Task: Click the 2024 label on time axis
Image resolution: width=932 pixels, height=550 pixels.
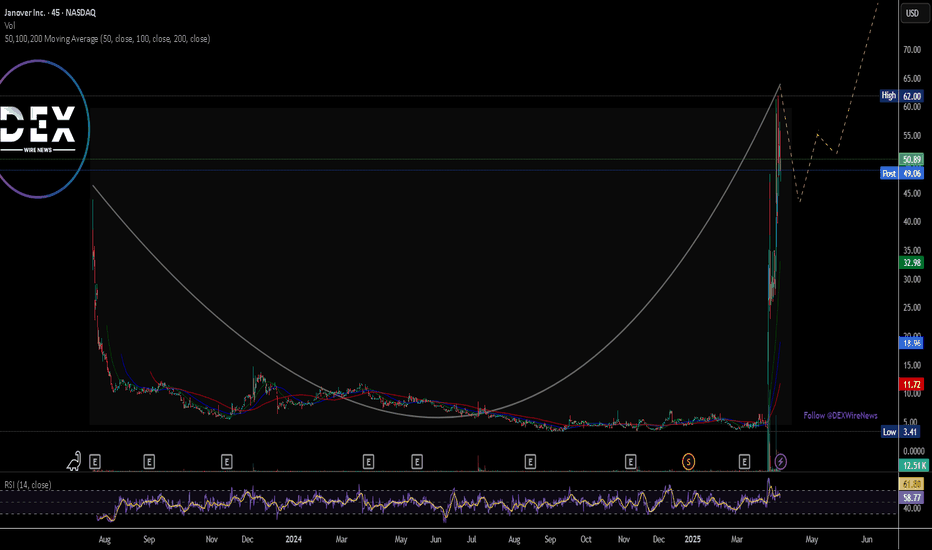Action: point(294,539)
